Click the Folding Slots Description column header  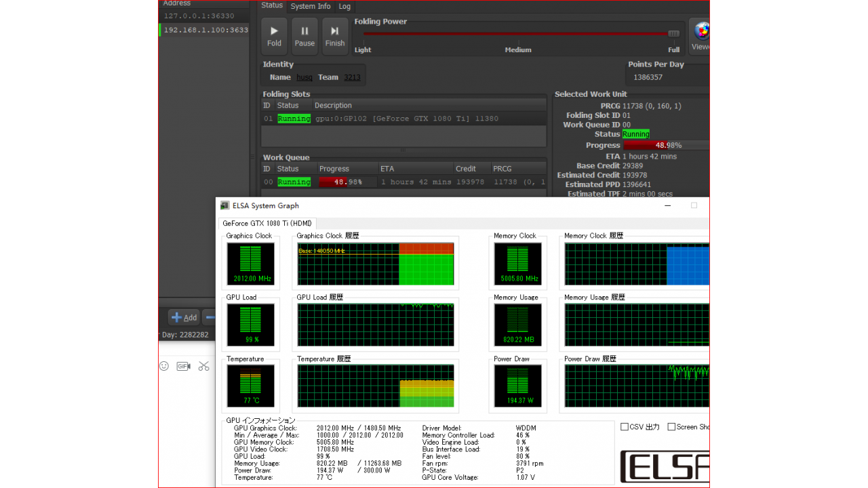[429, 105]
